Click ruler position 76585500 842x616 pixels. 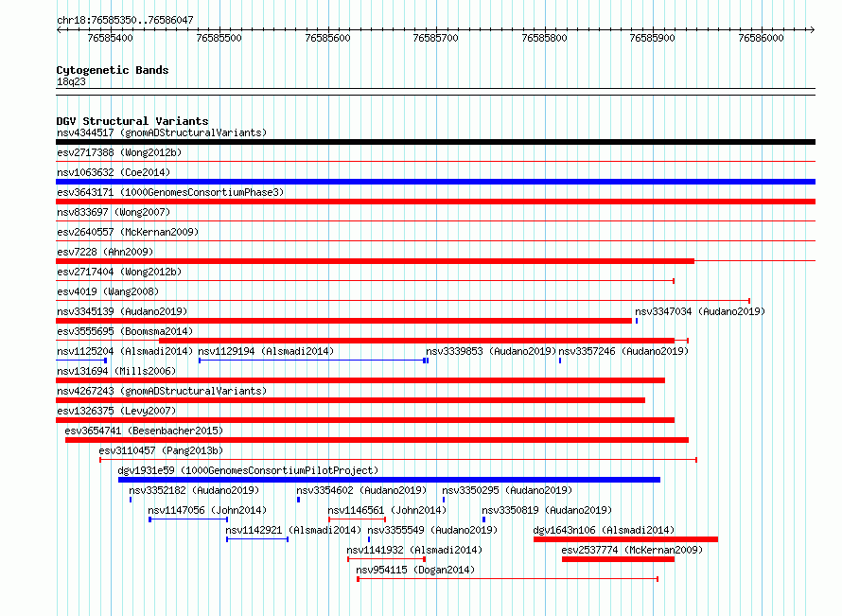(219, 38)
